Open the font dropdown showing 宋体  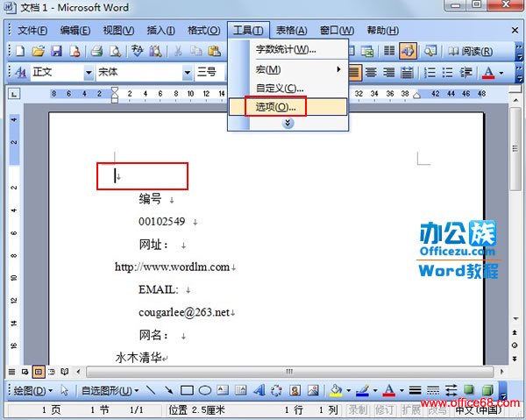[145, 72]
